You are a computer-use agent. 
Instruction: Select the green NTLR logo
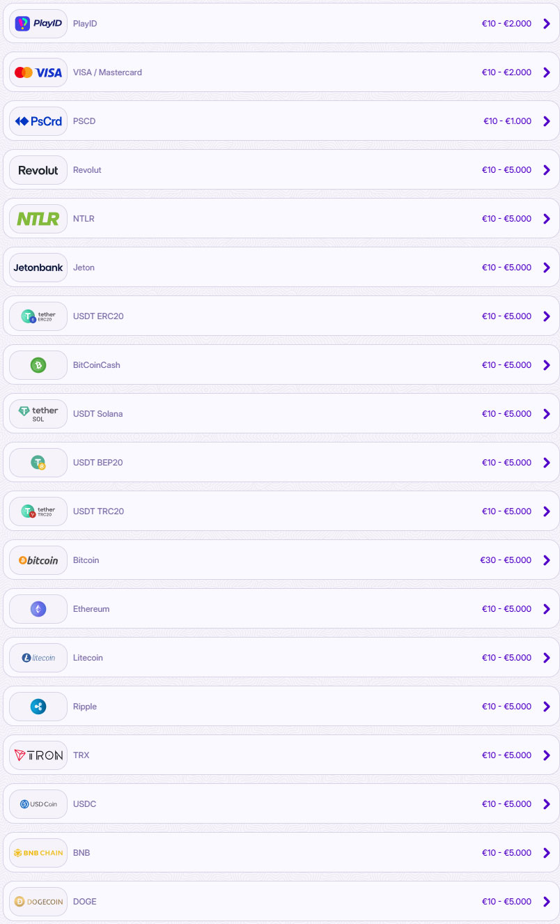pyautogui.click(x=38, y=219)
